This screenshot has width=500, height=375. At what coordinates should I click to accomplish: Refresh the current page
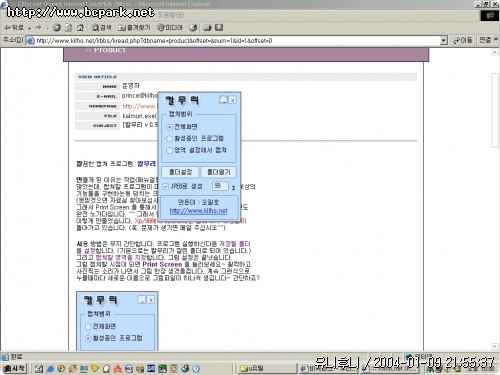click(68, 28)
